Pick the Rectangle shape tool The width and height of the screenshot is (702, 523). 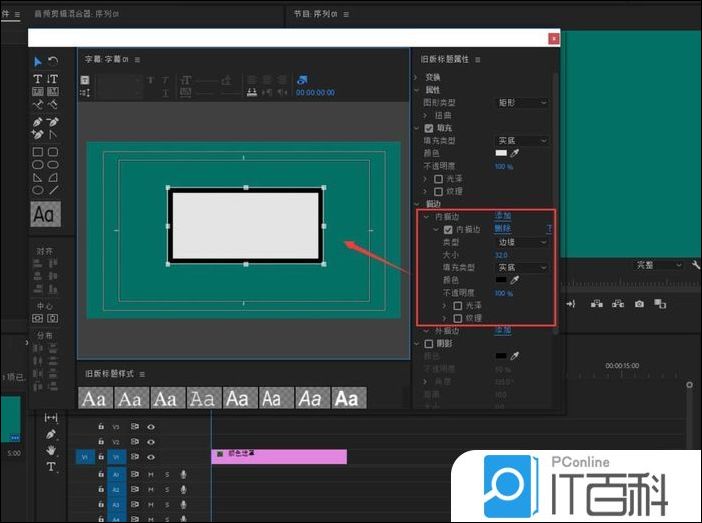click(x=38, y=152)
